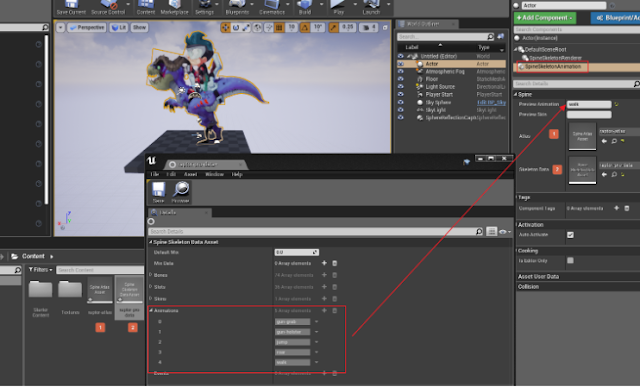Open Blueprints from the main toolbar

coord(237,7)
